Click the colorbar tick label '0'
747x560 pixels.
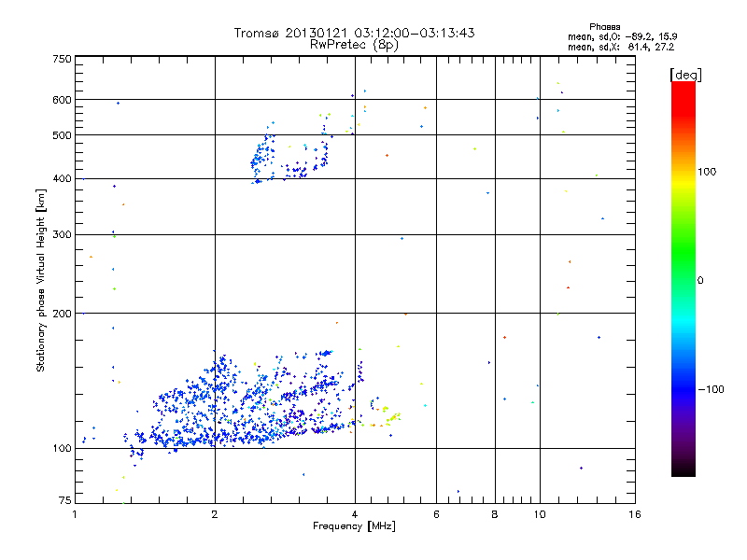click(x=699, y=281)
